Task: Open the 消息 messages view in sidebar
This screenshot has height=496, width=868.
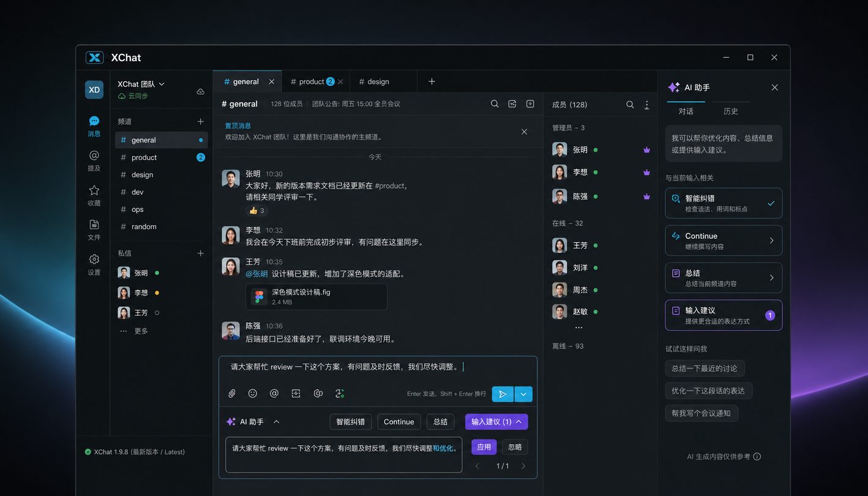Action: 94,126
